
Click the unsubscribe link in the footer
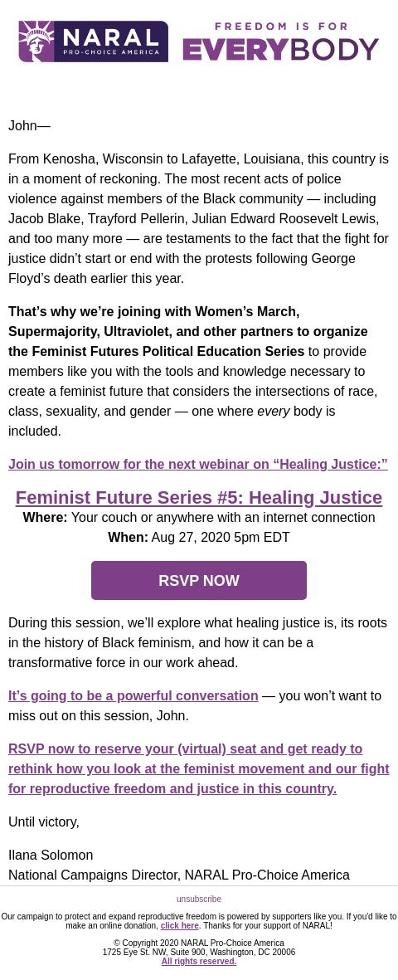tap(199, 899)
